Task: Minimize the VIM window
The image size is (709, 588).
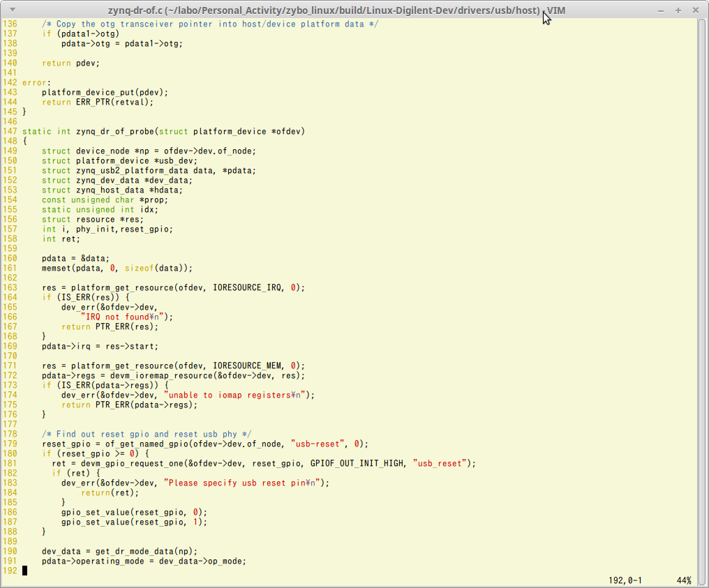Action: (x=660, y=10)
